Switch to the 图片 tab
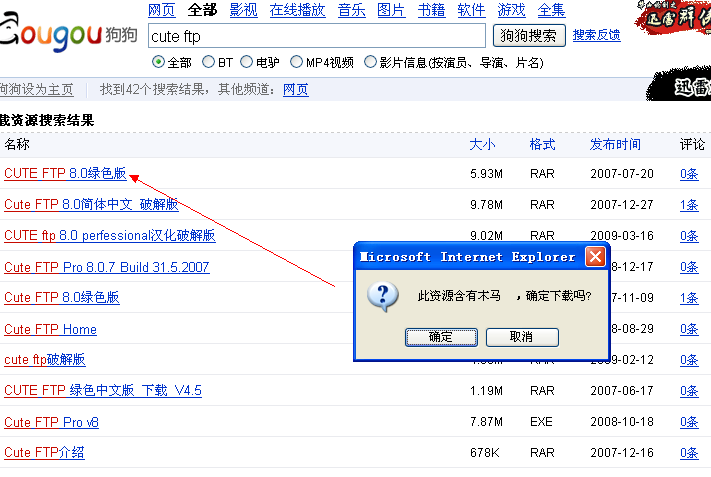Image resolution: width=711 pixels, height=477 pixels. (x=391, y=10)
